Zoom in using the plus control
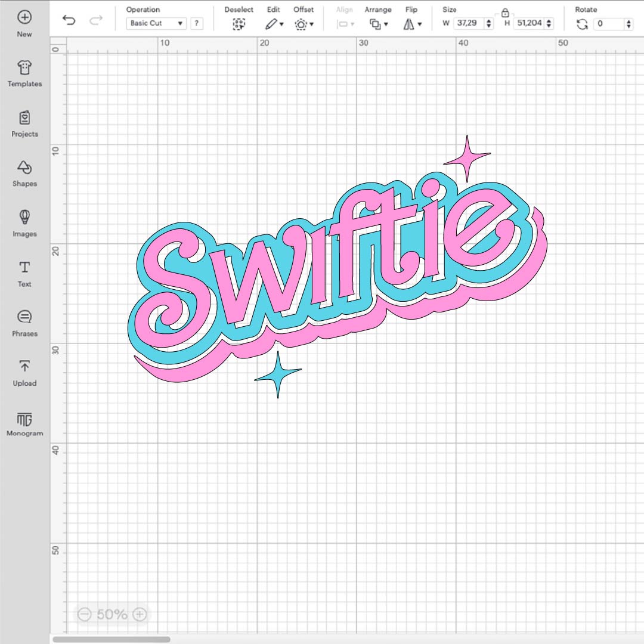 (139, 614)
